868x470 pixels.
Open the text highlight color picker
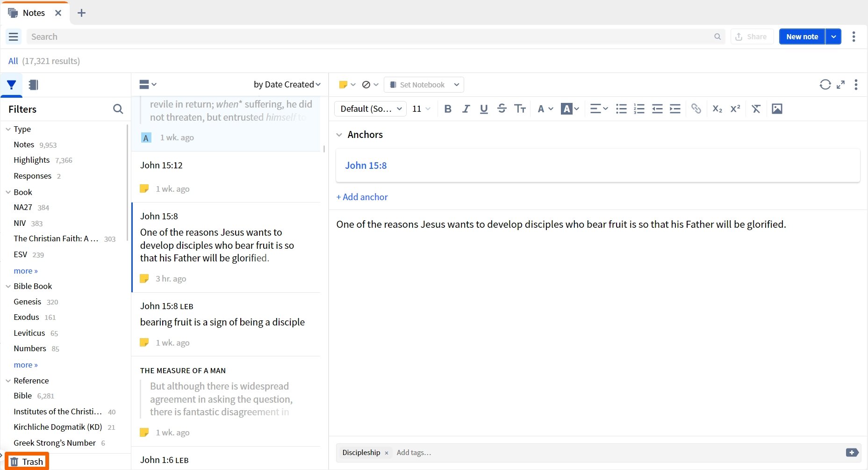pos(570,109)
